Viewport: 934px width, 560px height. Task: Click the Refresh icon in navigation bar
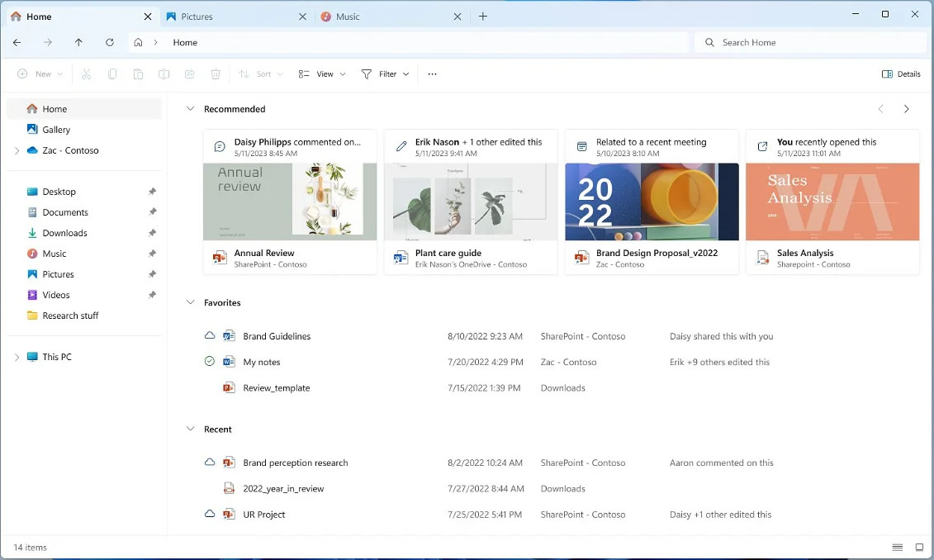coord(110,42)
